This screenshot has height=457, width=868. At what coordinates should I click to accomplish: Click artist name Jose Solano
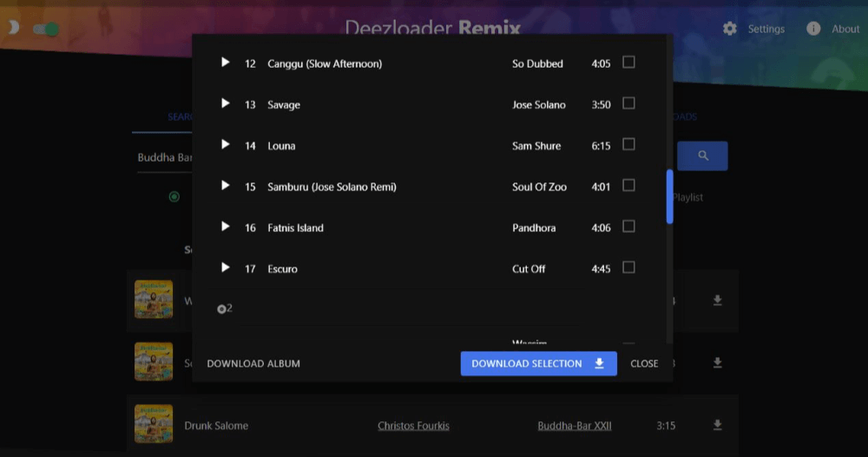coord(539,105)
